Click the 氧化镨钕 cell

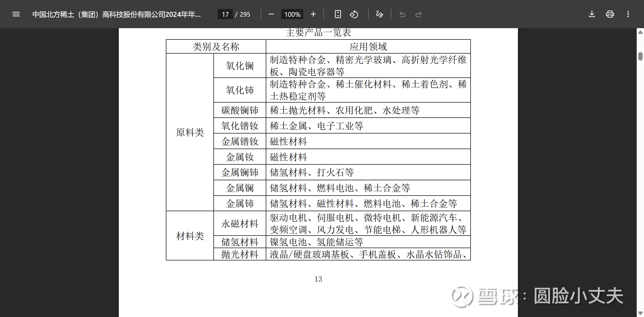click(240, 126)
